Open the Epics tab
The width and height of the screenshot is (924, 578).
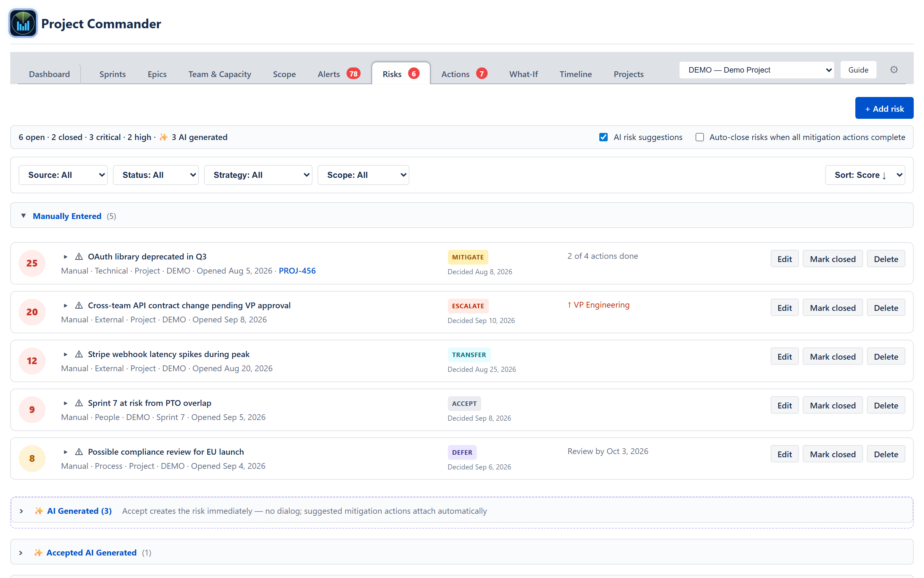(157, 74)
